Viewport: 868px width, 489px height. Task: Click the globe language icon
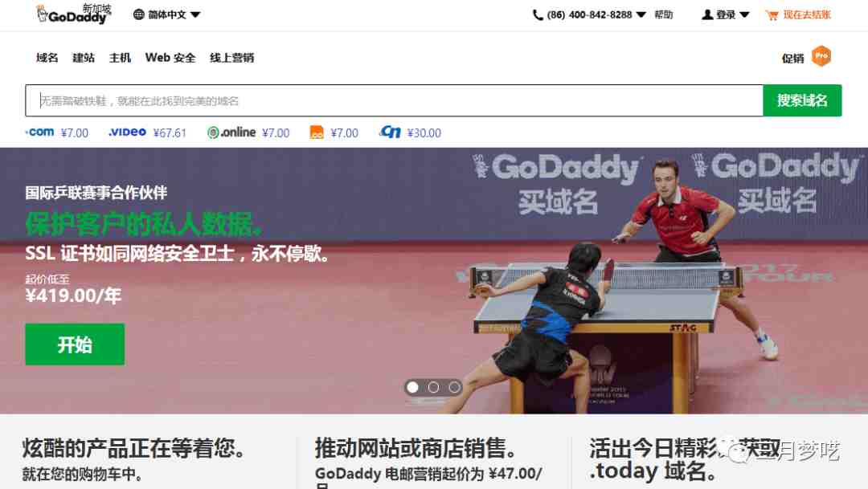[x=139, y=15]
